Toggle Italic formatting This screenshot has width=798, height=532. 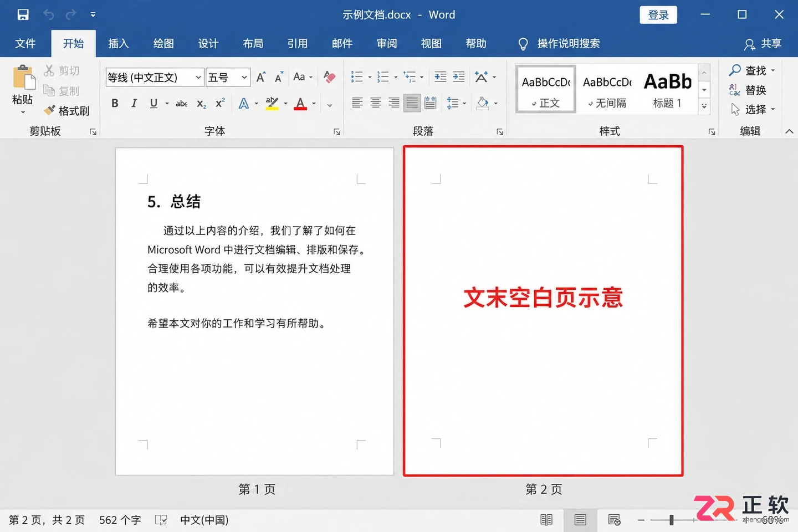tap(134, 103)
